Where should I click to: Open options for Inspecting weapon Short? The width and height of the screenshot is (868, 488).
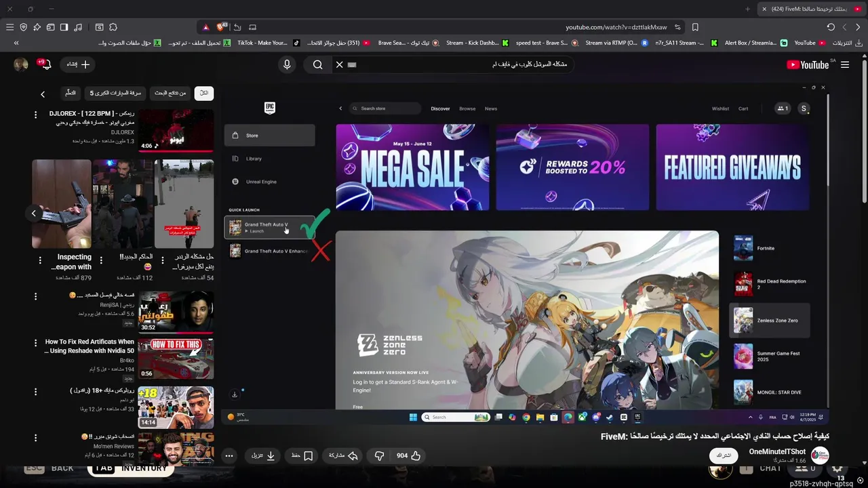click(x=40, y=260)
